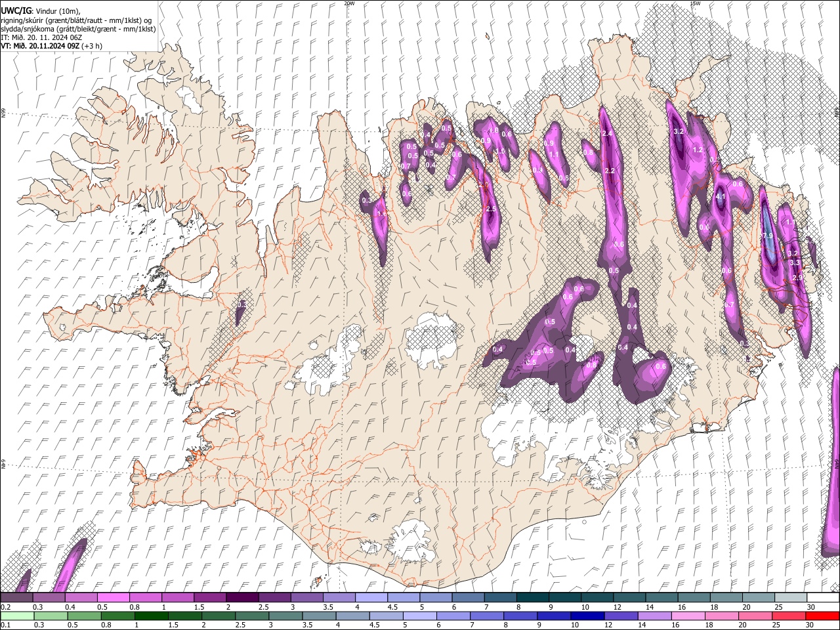Click the '20W' longitude label
840x630 pixels.
tap(349, 3)
